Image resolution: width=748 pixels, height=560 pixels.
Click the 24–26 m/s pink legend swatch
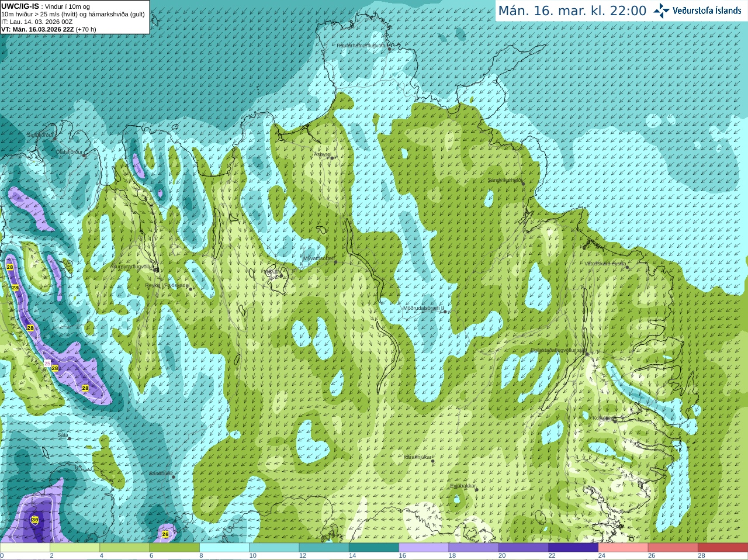(624, 548)
